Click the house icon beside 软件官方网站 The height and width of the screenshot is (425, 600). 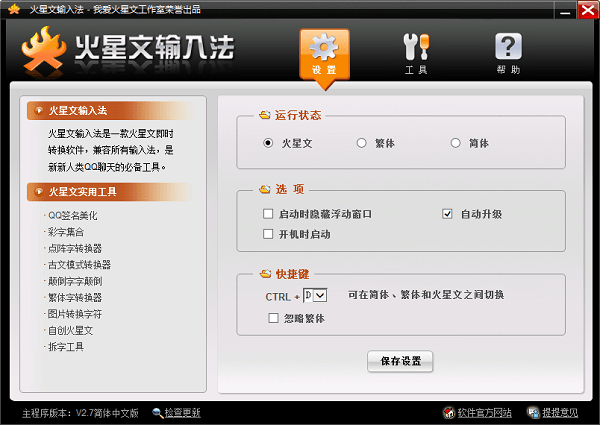[449, 412]
